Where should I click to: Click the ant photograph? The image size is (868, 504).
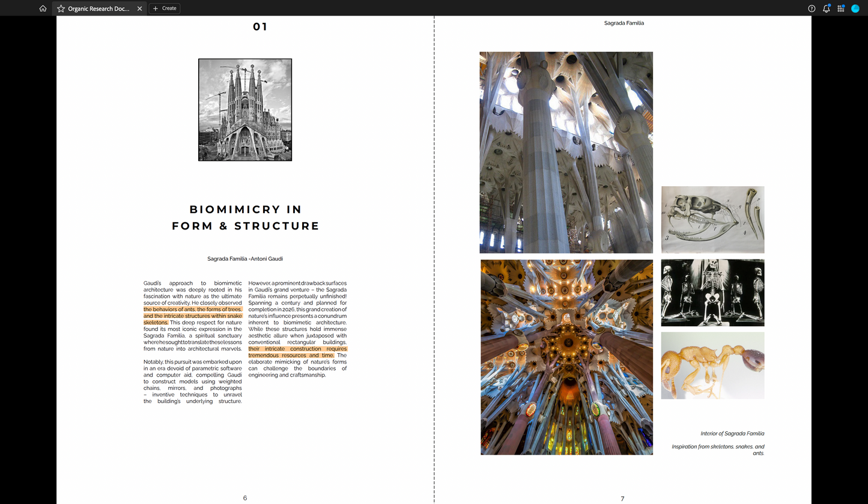click(712, 365)
